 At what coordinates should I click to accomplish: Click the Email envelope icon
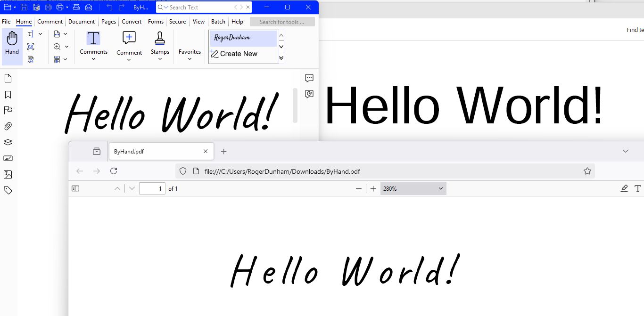click(89, 7)
